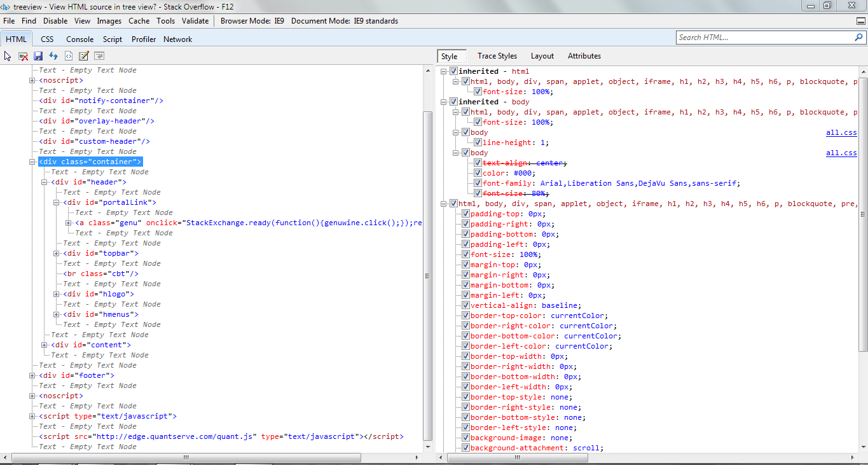Click the Edit HTML pencil icon
This screenshot has width=868, height=465.
point(83,56)
